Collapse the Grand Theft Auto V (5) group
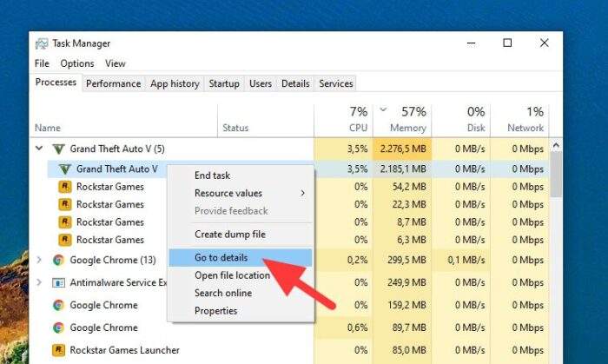Viewport: 608px width, 364px height. (x=39, y=148)
